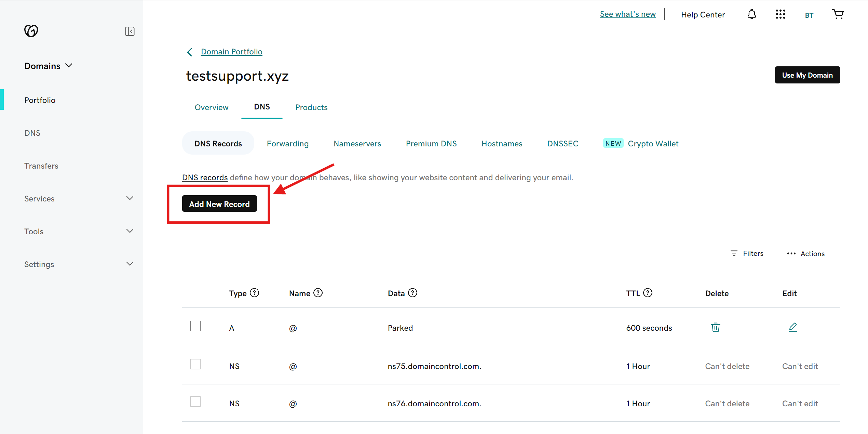The height and width of the screenshot is (434, 868).
Task: Select the Forwarding sub-tab
Action: pyautogui.click(x=288, y=144)
